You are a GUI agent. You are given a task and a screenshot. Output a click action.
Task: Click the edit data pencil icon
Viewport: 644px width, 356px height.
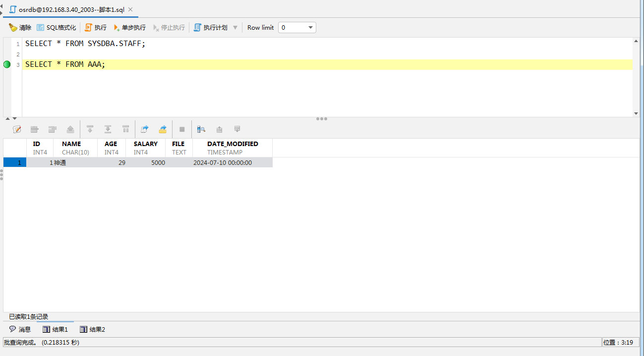click(x=17, y=129)
